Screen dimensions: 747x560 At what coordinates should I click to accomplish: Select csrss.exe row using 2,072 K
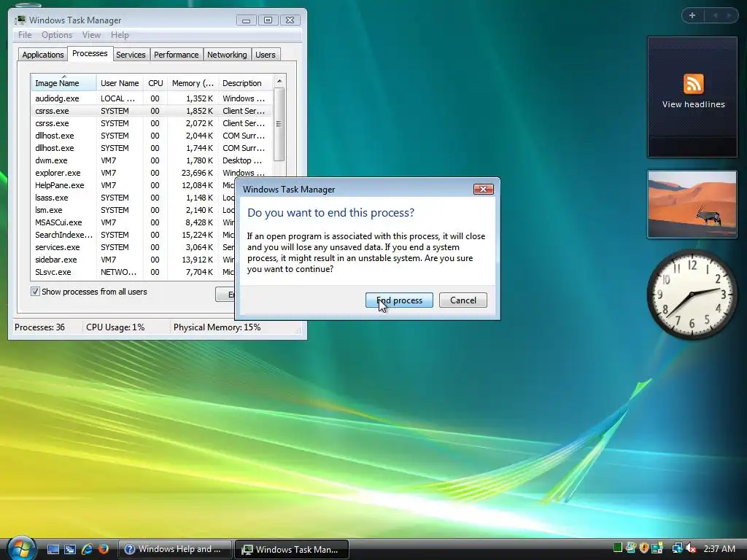[x=152, y=123]
